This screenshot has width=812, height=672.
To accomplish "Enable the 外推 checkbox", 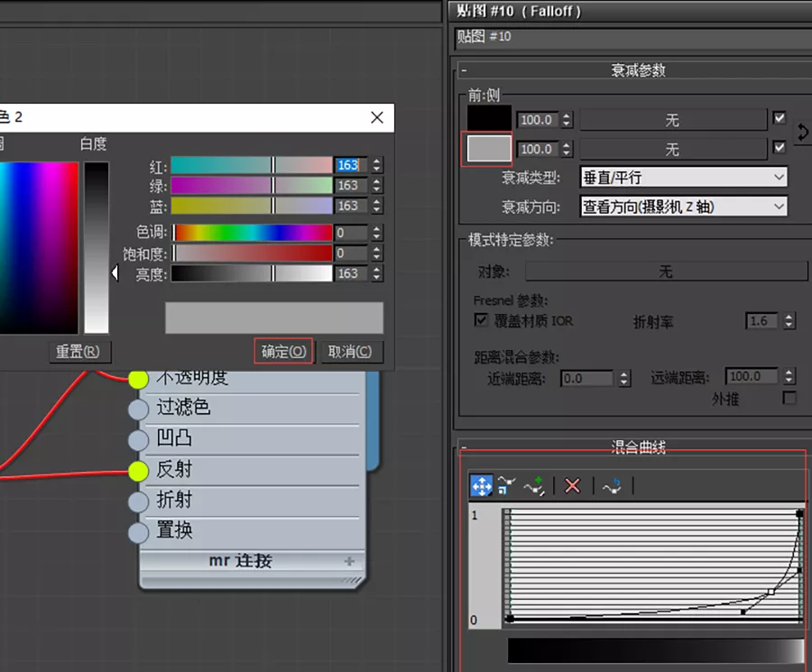I will (789, 398).
